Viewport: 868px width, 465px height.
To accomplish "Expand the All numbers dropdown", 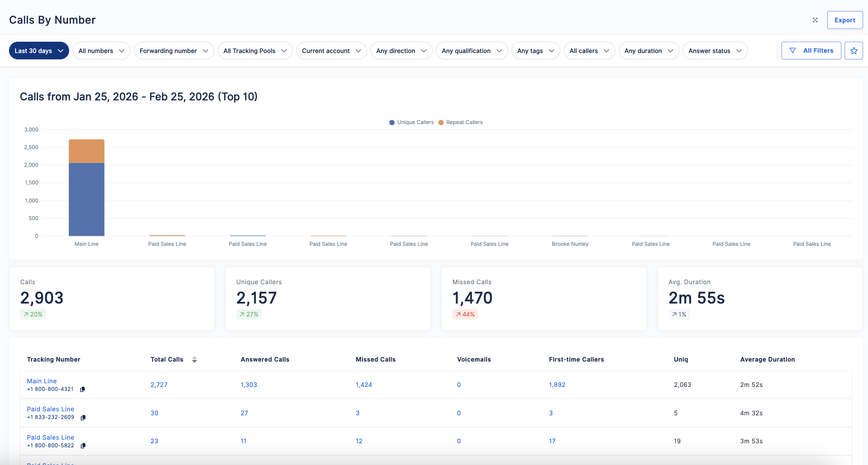I will [101, 50].
